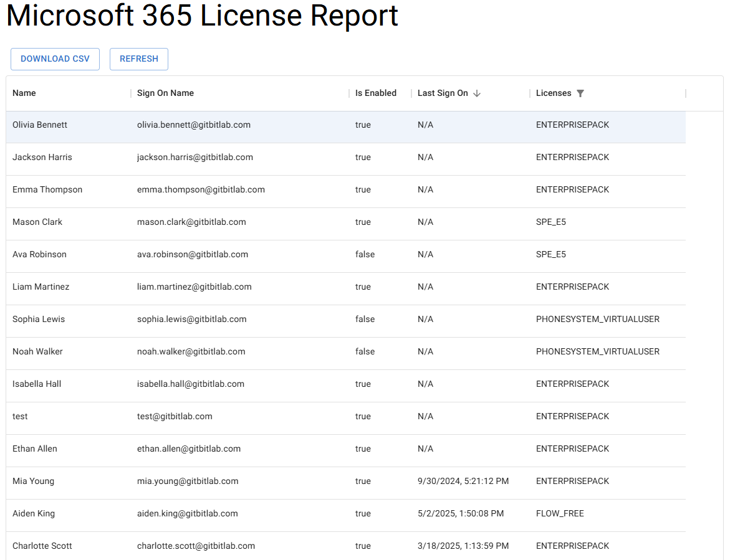
Task: Click Mia Young's last sign on timestamp
Action: [463, 481]
